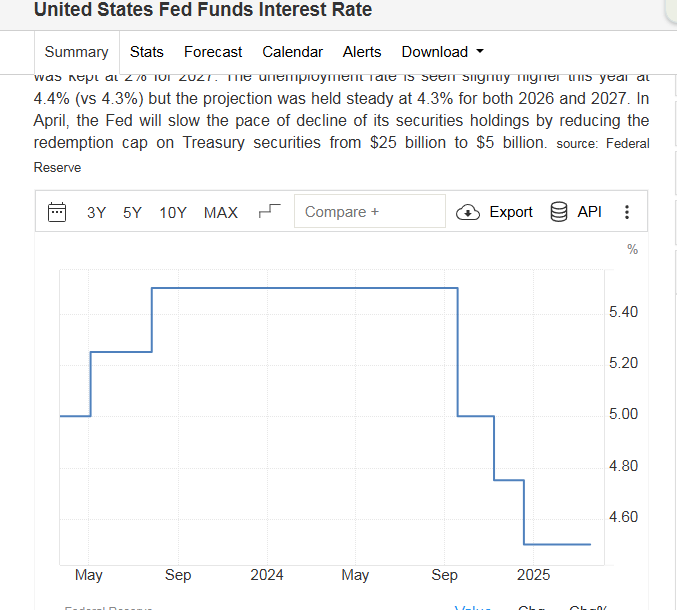Expand the Download dropdown
Image resolution: width=677 pixels, height=610 pixels.
(442, 52)
